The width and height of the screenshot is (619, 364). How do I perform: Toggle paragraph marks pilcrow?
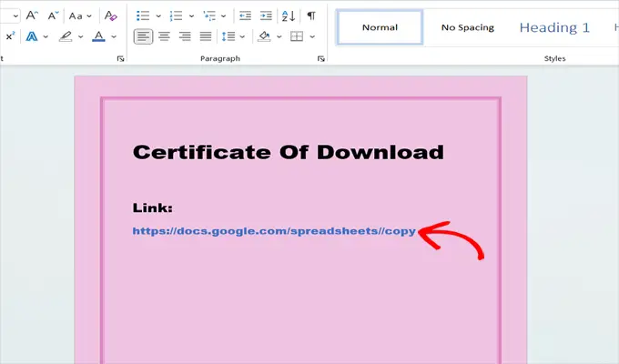[x=311, y=15]
